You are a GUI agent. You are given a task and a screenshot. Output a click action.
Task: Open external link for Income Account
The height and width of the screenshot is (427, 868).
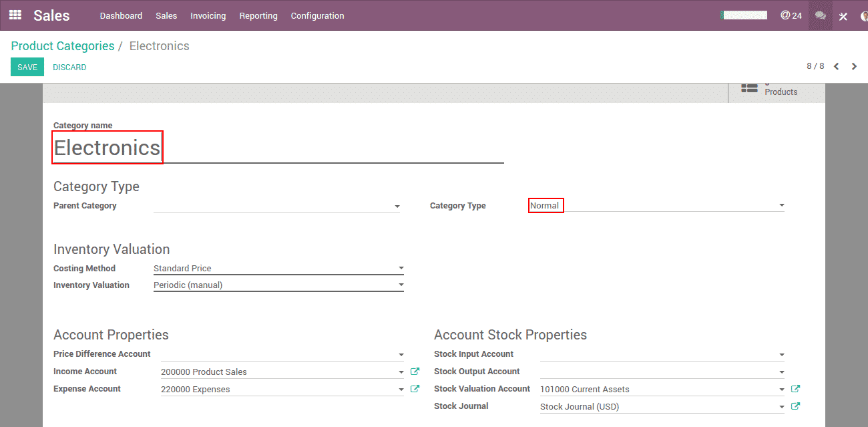tap(415, 372)
